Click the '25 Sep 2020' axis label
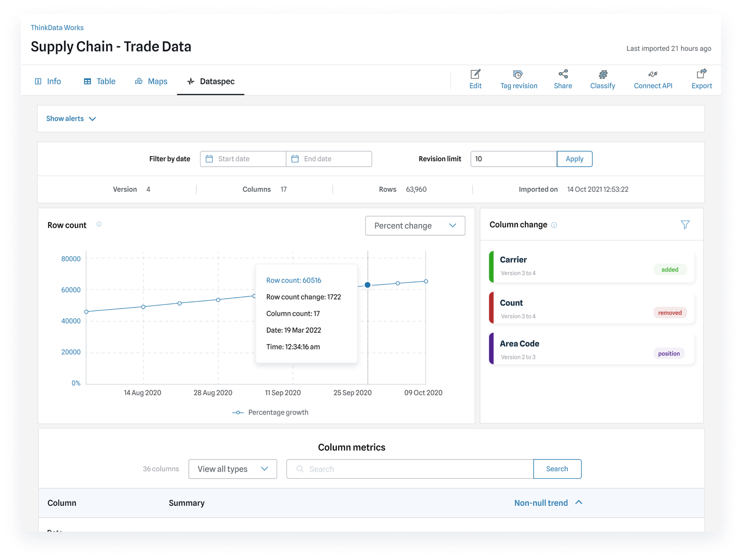Image resolution: width=742 pixels, height=560 pixels. [352, 393]
